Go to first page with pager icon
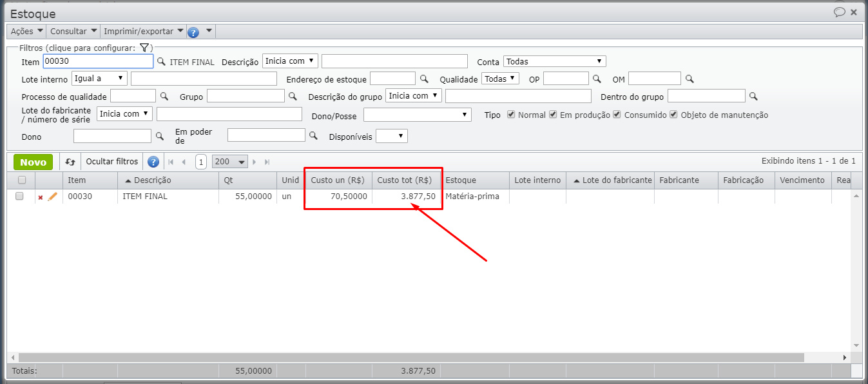868x384 pixels. pos(171,162)
